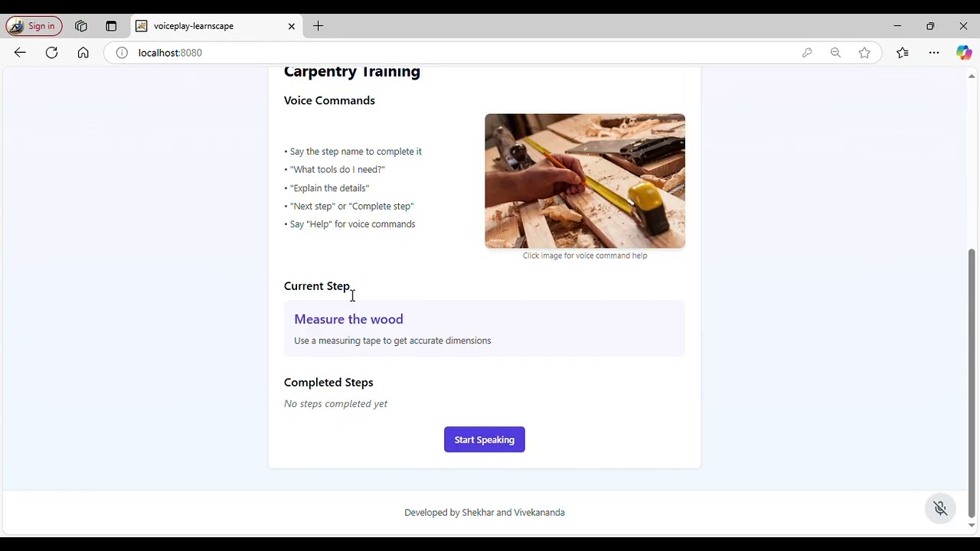This screenshot has width=980, height=551.
Task: Close the browser window
Action: pyautogui.click(x=963, y=26)
